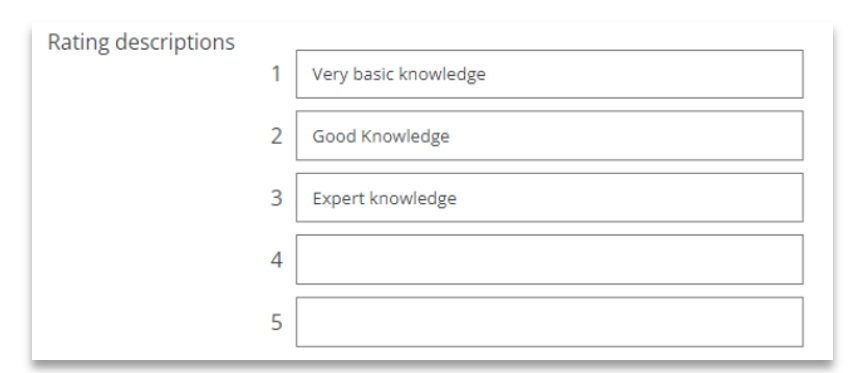865x373 pixels.
Task: Place cursor on the word 'Very'
Action: (x=324, y=74)
